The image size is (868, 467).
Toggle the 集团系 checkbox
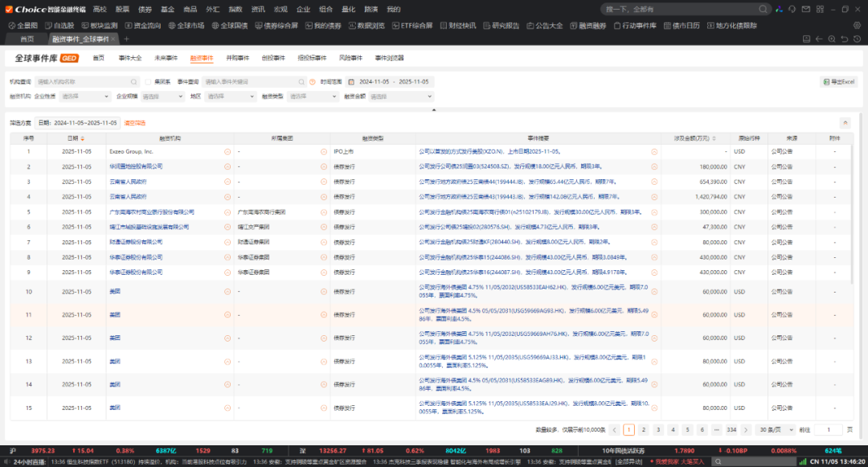(149, 82)
